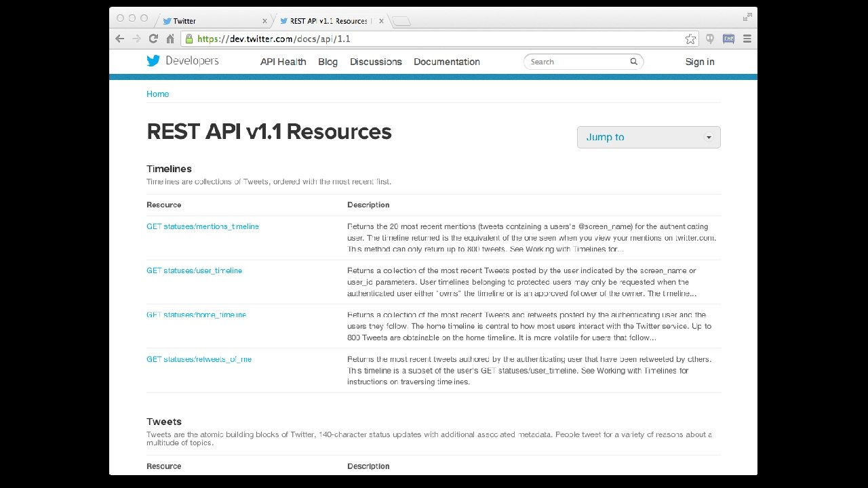
Task: Reload the page with the refresh icon
Action: click(153, 39)
